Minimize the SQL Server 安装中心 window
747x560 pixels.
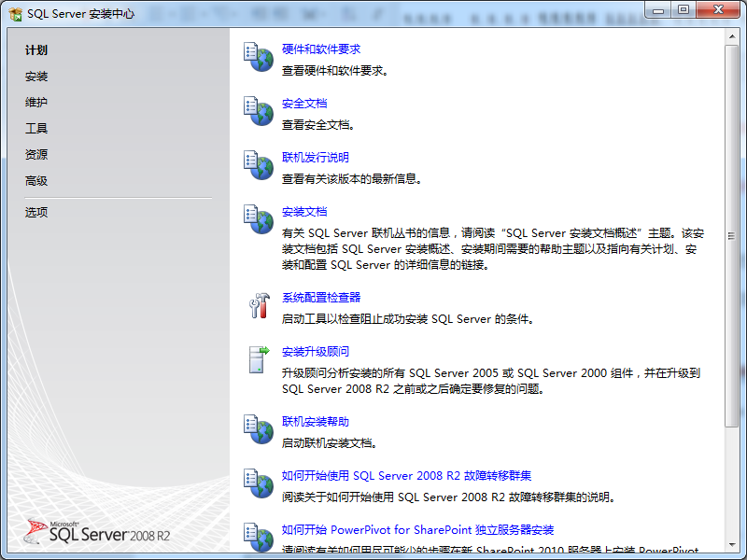click(x=658, y=10)
